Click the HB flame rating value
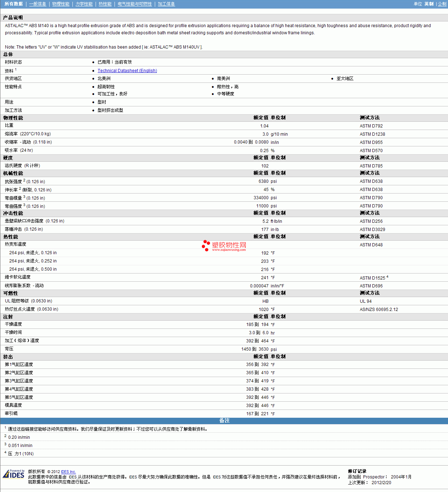The width and height of the screenshot is (448, 492). point(265,301)
